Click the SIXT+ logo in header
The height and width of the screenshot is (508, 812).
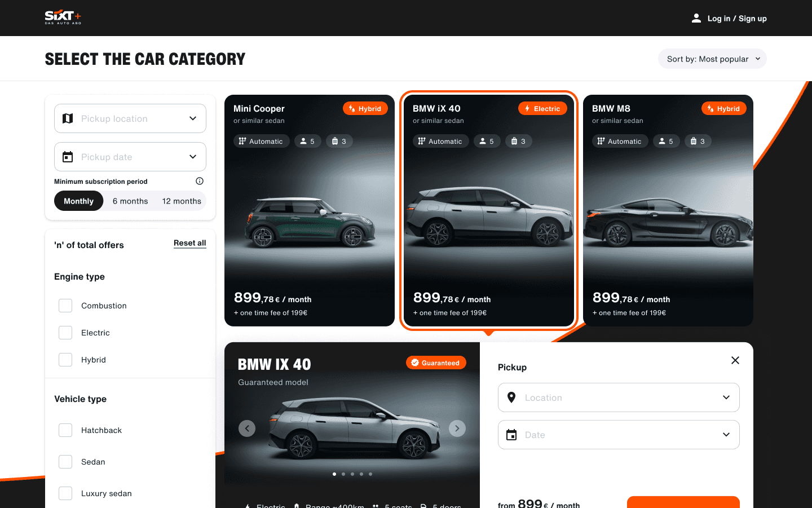tap(63, 17)
